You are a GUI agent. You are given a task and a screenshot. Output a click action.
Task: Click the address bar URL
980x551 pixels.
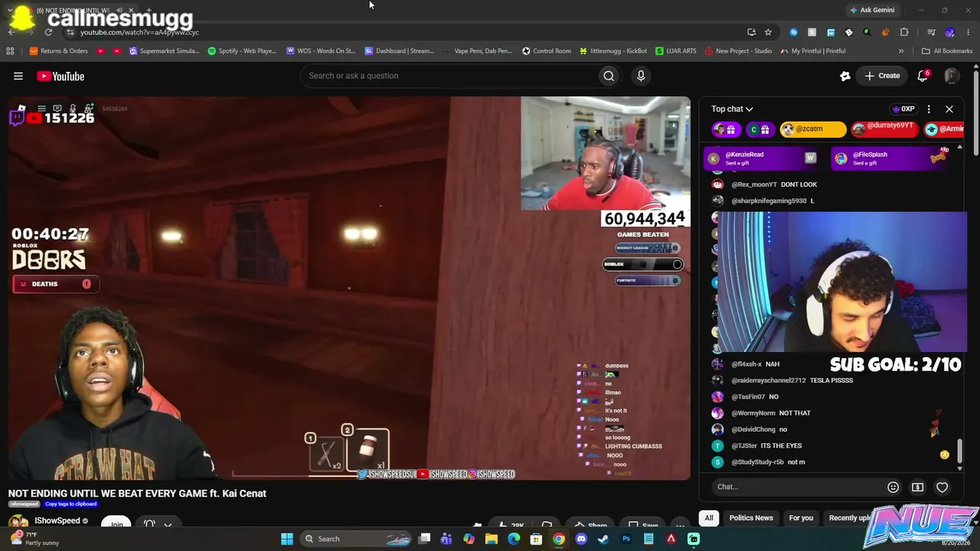[139, 32]
